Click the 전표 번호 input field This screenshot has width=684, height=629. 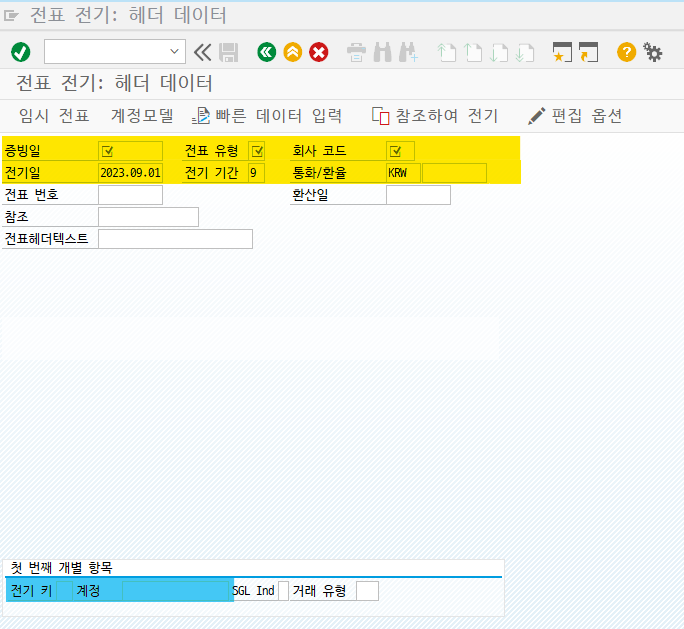point(130,195)
